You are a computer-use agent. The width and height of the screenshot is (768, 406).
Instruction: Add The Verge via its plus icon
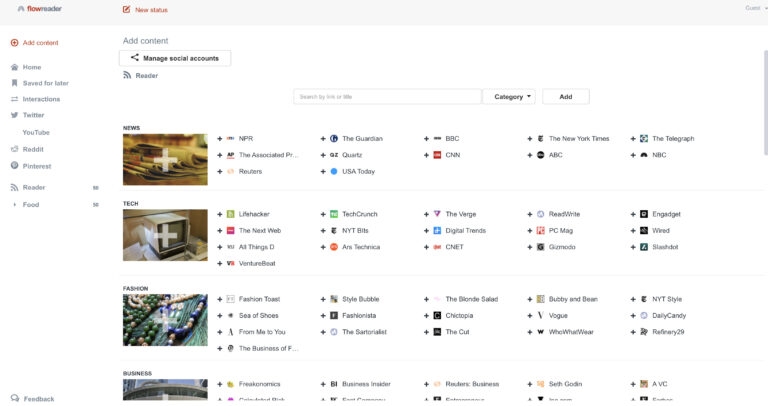pos(427,214)
